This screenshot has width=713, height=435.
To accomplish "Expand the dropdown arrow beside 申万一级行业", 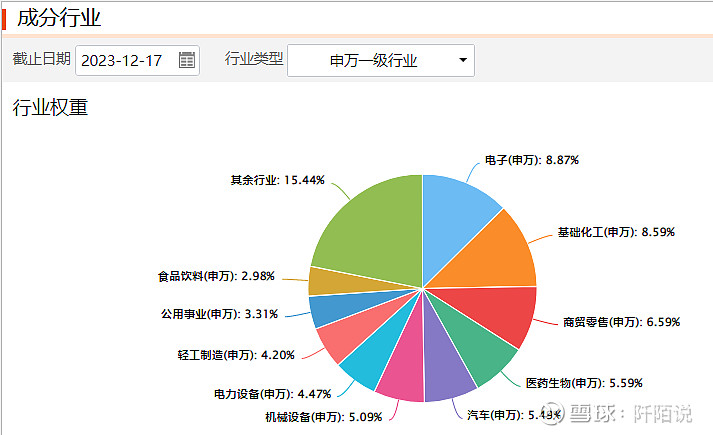I will click(x=463, y=60).
